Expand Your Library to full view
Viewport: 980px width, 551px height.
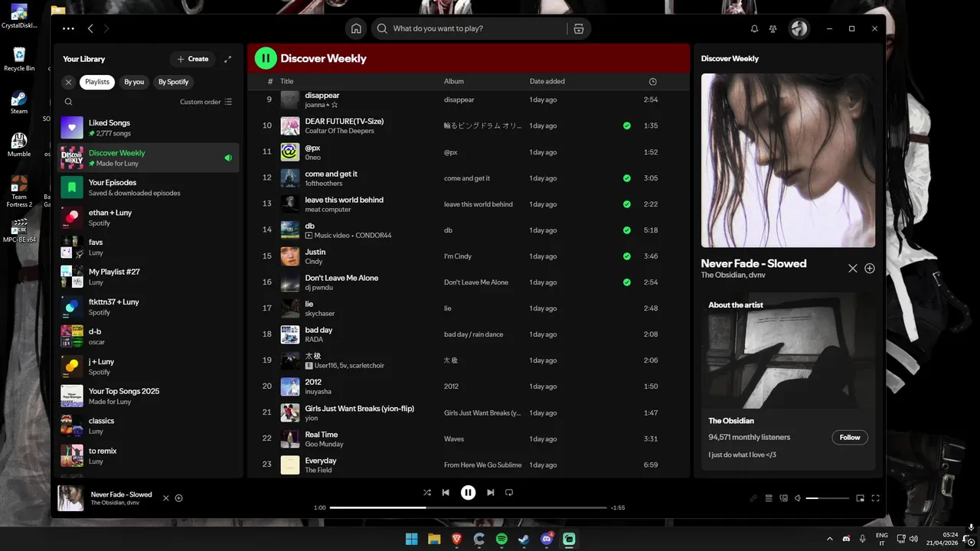click(x=228, y=59)
